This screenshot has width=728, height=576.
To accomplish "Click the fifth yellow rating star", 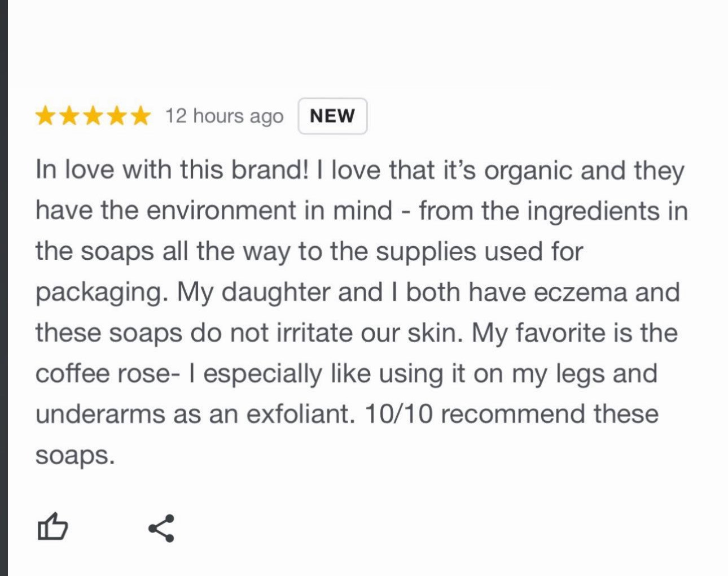I will coord(141,116).
